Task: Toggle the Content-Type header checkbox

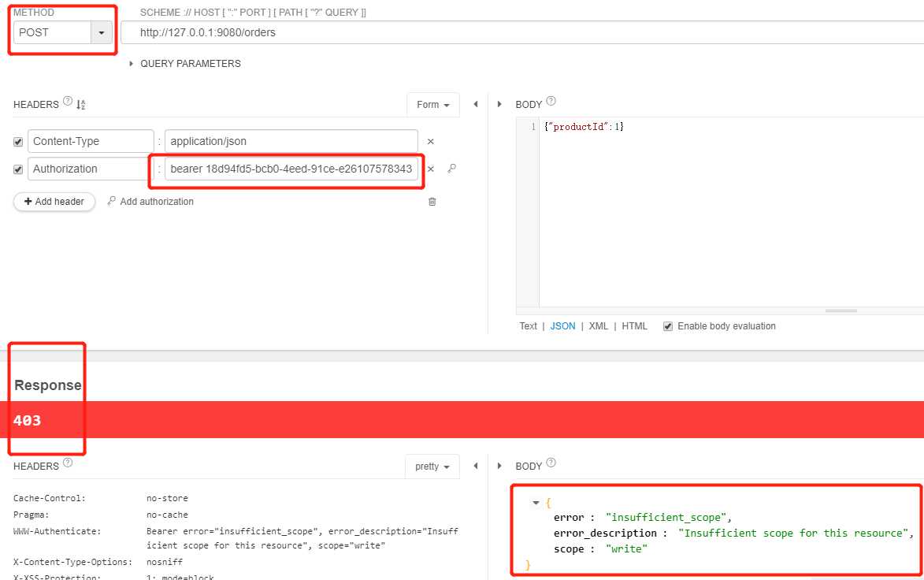Action: tap(18, 142)
